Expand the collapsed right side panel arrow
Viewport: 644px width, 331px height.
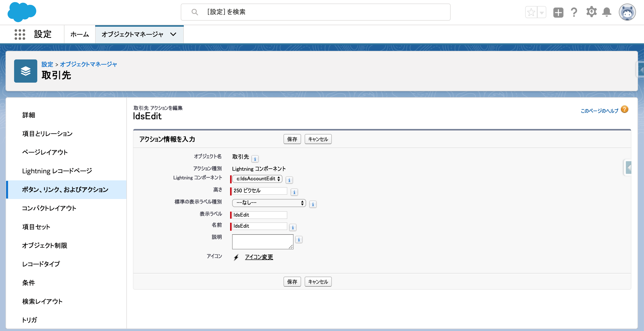[628, 168]
